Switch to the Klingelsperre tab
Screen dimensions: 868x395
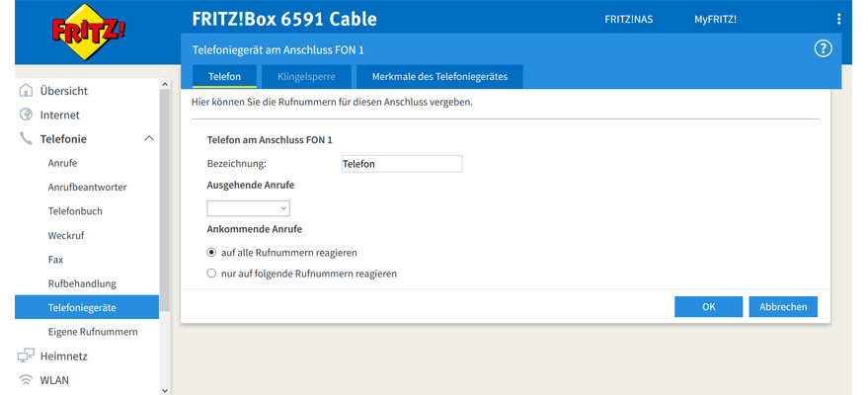[x=304, y=77]
